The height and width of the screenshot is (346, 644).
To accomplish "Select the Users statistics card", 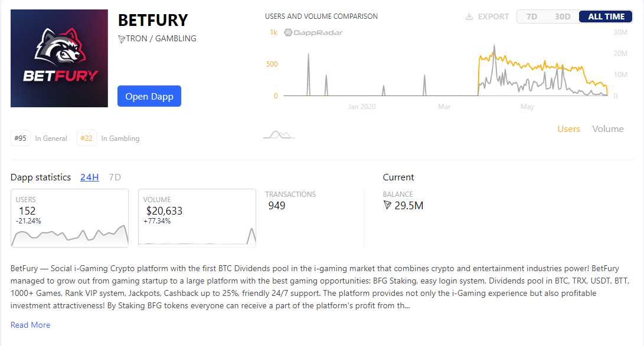I will pyautogui.click(x=70, y=218).
